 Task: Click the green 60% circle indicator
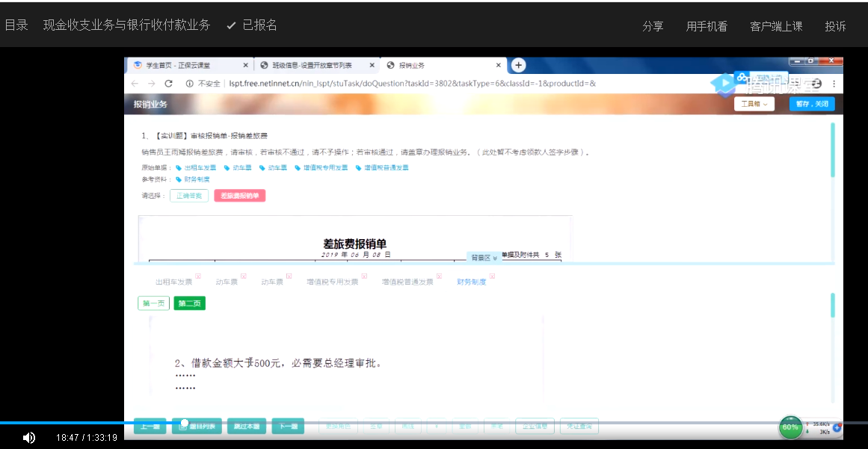[x=790, y=427]
